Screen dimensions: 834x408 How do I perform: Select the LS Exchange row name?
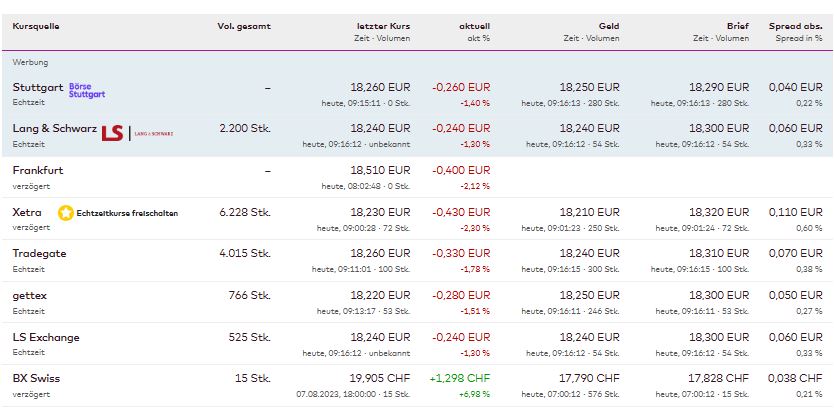click(x=46, y=337)
